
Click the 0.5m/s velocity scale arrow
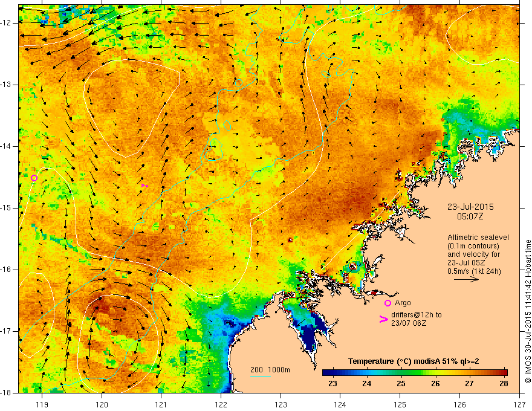pyautogui.click(x=466, y=279)
